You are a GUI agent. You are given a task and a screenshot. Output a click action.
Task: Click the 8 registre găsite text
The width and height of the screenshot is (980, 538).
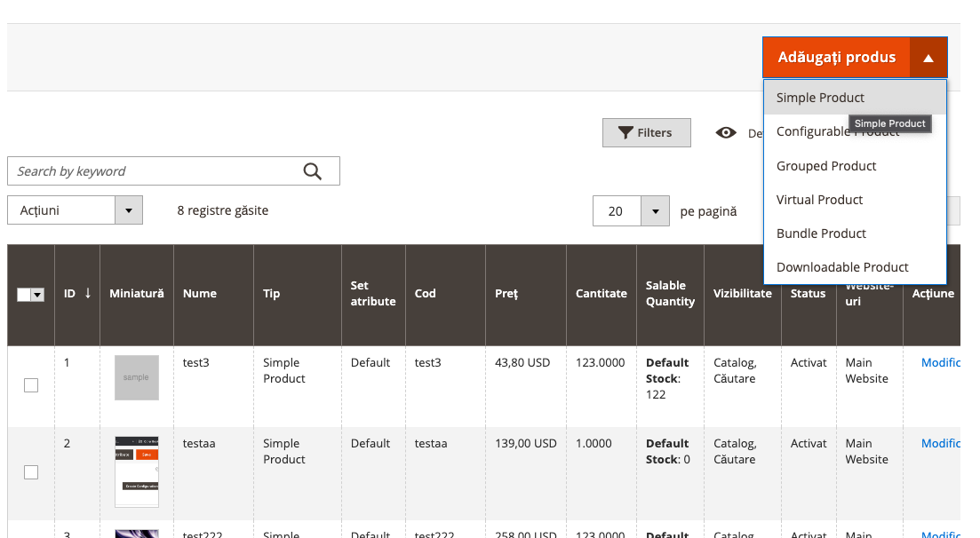pyautogui.click(x=222, y=210)
